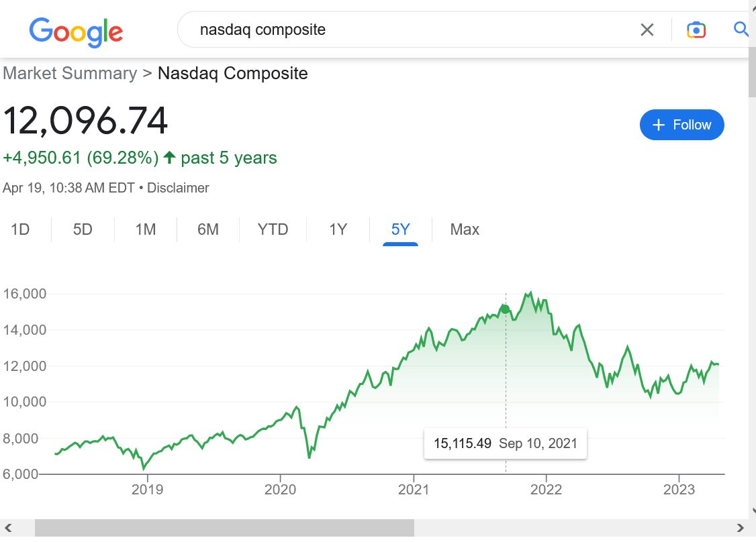Select the YTD range tab
The width and height of the screenshot is (756, 542).
[273, 229]
